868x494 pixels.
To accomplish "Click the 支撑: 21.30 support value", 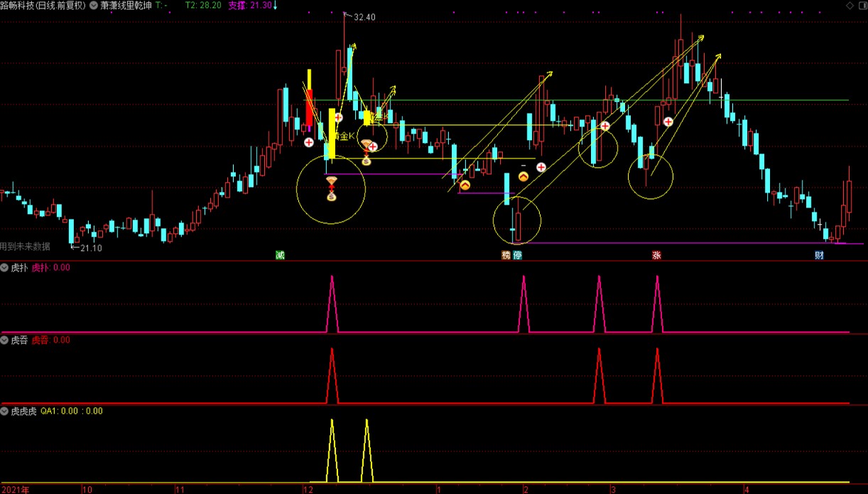I will (x=250, y=5).
